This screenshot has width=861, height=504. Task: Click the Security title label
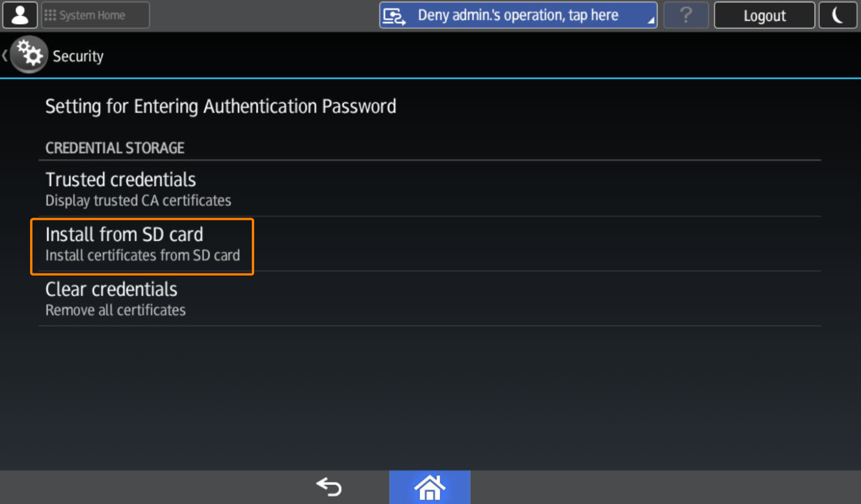(78, 56)
